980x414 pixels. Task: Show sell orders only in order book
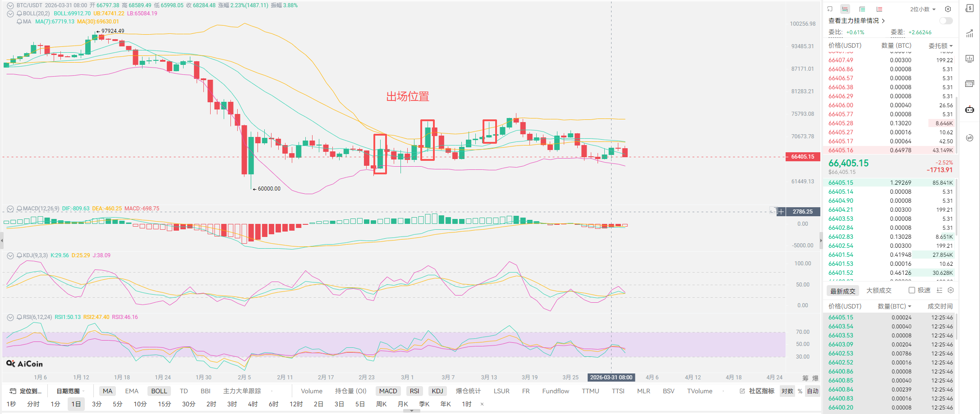click(879, 9)
